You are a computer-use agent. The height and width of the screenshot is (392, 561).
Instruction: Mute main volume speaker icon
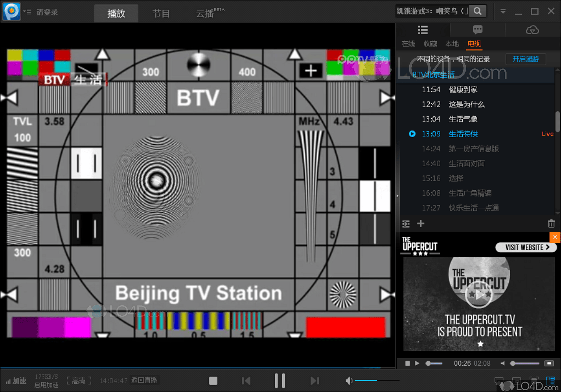tap(349, 381)
